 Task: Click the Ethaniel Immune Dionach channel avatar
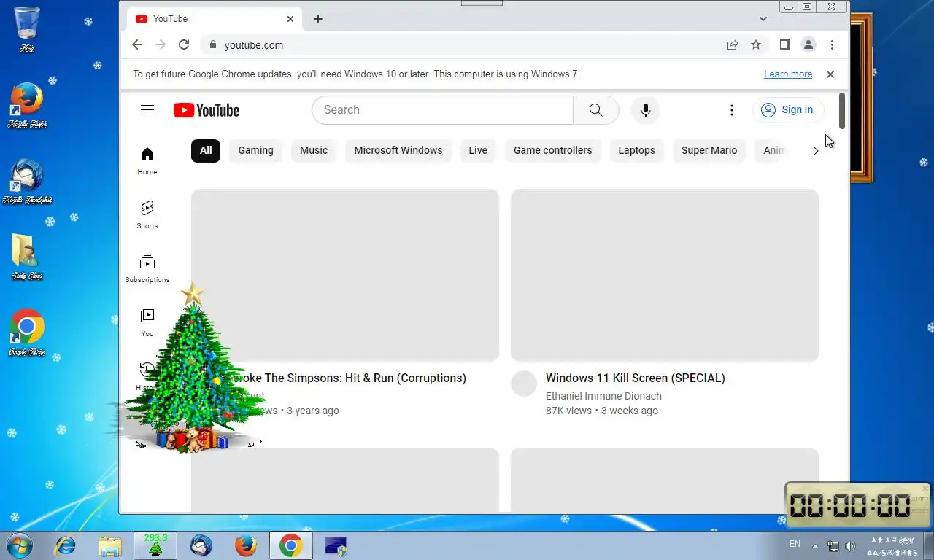(524, 384)
